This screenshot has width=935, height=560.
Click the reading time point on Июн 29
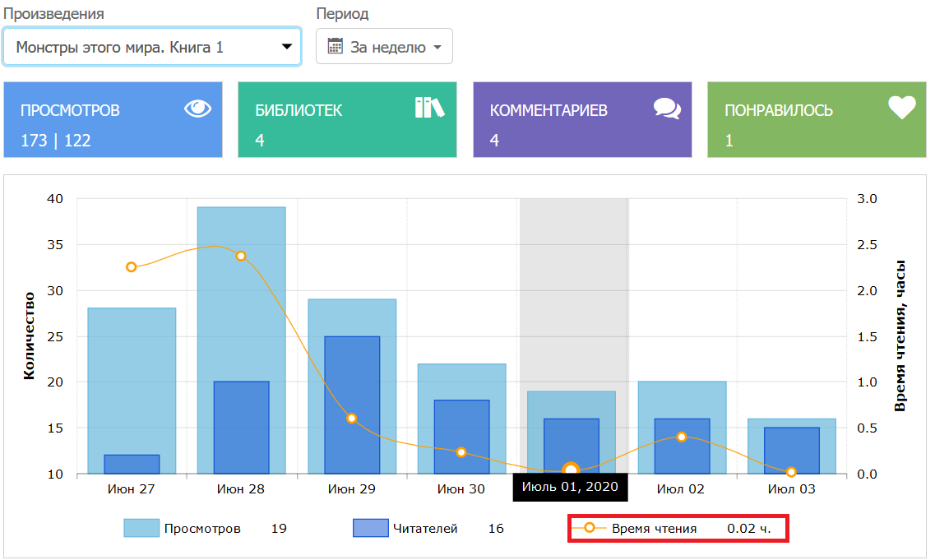[x=351, y=418]
